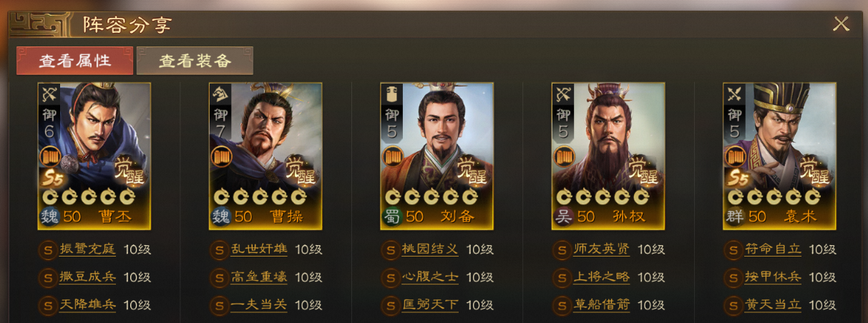This screenshot has height=323, width=868.
Task: Open the 心腹之士 skill link
Action: [x=430, y=277]
